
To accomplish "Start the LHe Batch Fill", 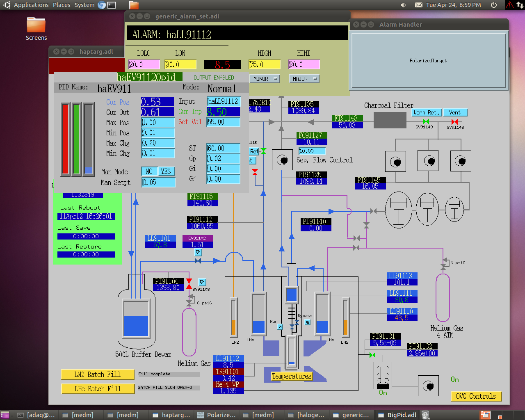I will (98, 389).
